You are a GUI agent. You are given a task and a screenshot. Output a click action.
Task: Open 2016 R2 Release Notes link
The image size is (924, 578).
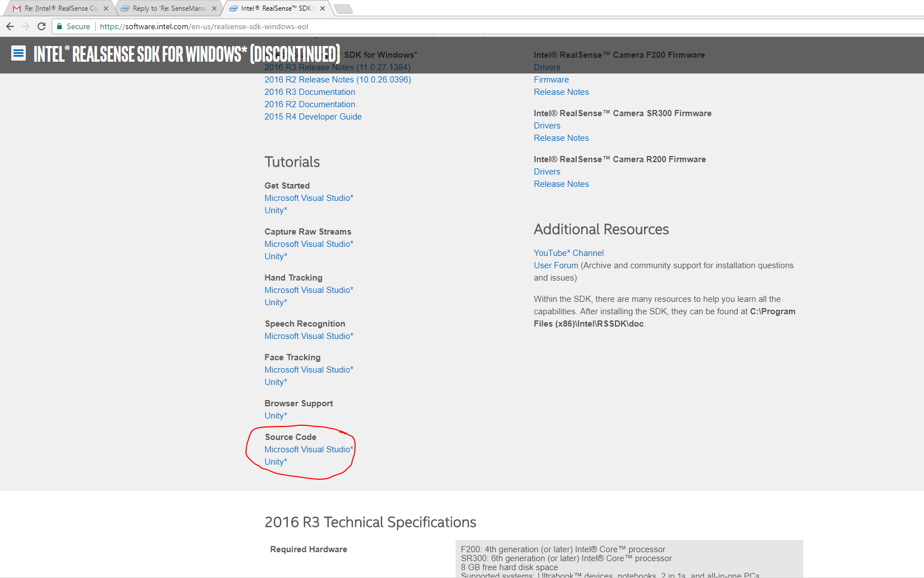tap(338, 80)
